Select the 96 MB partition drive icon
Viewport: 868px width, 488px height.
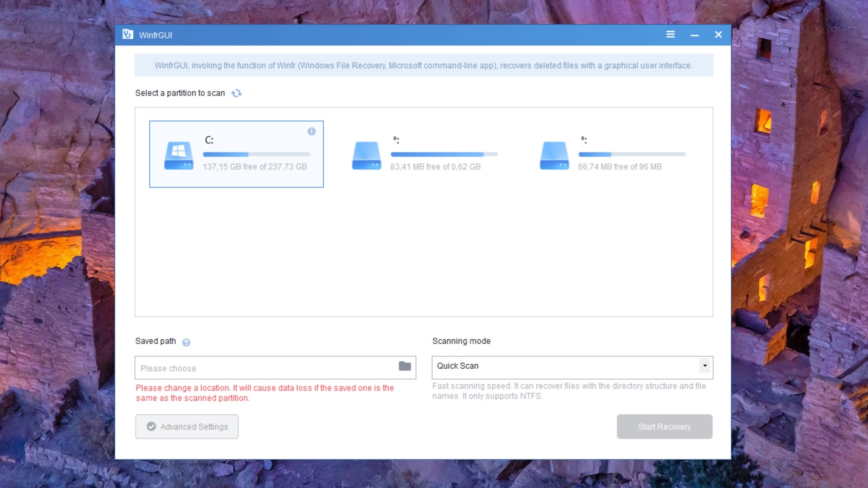555,156
